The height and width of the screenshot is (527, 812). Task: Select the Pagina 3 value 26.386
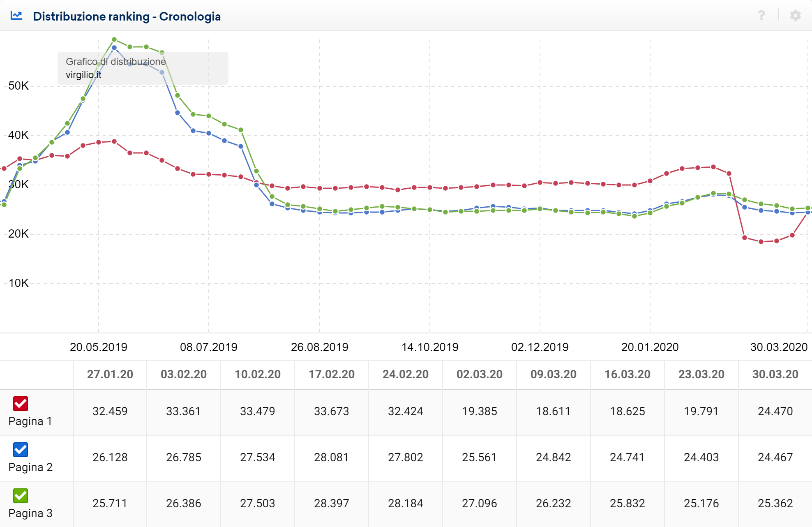click(x=184, y=504)
